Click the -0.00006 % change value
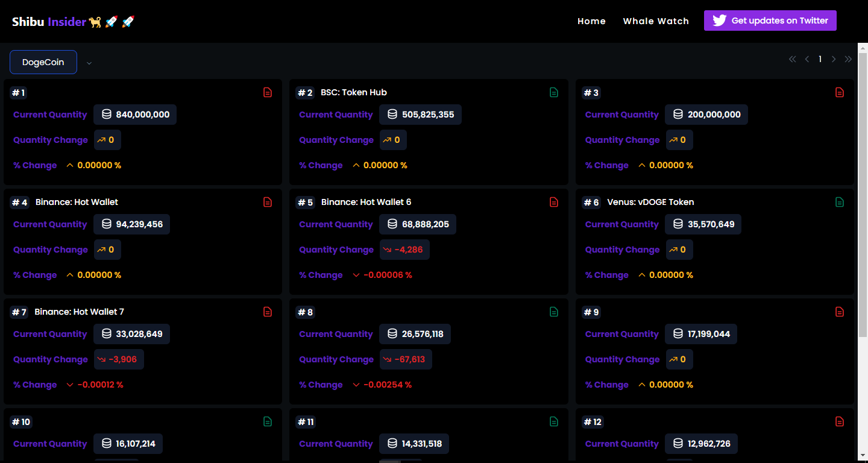Screen dimensions: 868x463 [x=388, y=275]
